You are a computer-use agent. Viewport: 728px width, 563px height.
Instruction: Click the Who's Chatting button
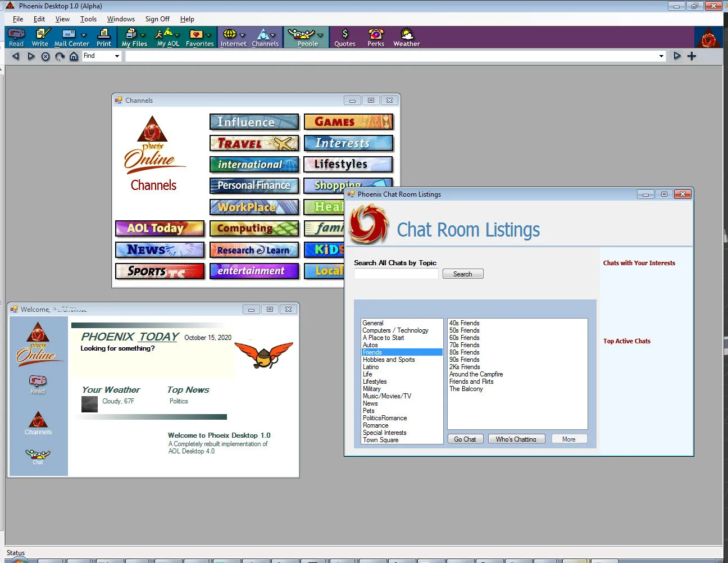[516, 439]
